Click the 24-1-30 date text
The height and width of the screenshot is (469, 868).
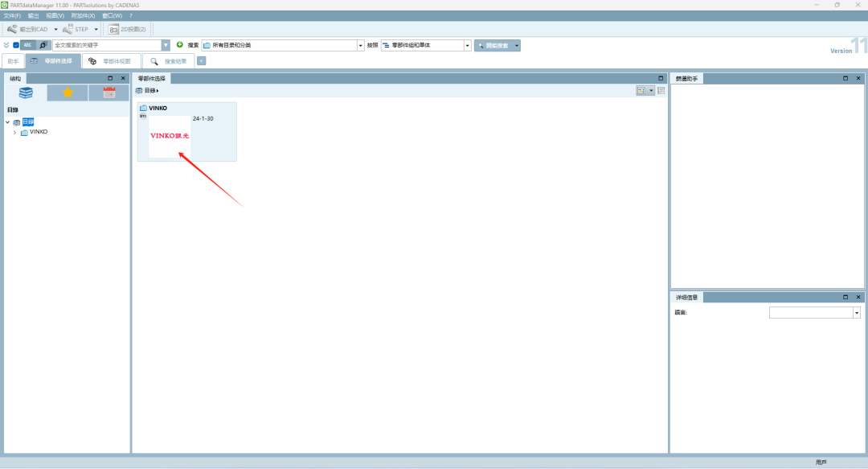coord(203,118)
